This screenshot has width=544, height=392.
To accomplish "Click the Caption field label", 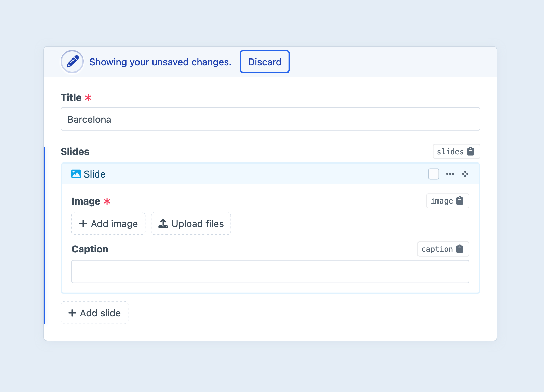I will pos(90,249).
